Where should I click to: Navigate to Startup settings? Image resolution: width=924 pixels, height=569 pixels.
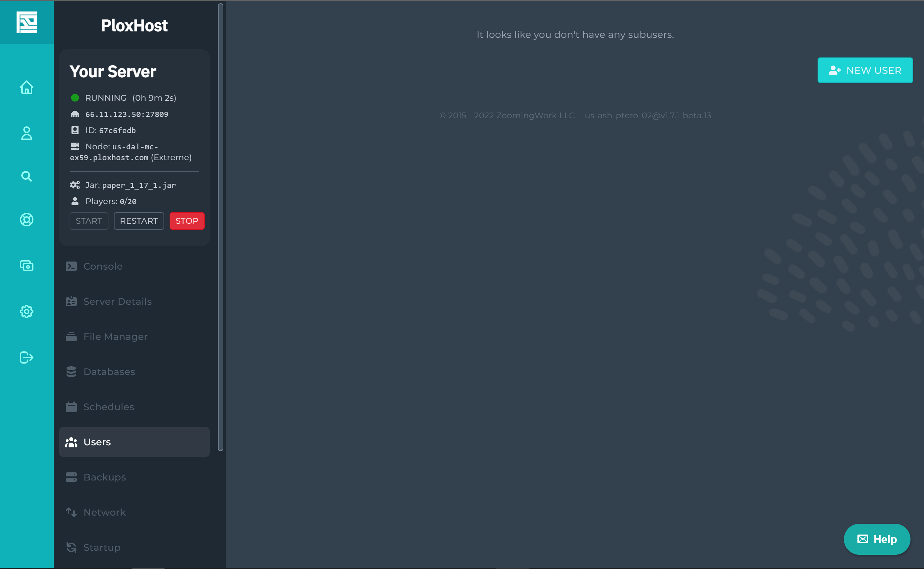(102, 548)
